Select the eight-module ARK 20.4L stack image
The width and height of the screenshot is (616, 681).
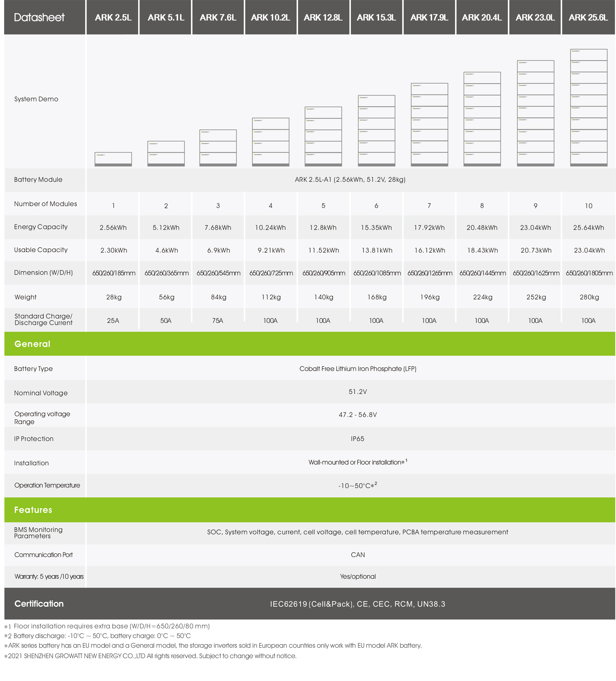[482, 119]
